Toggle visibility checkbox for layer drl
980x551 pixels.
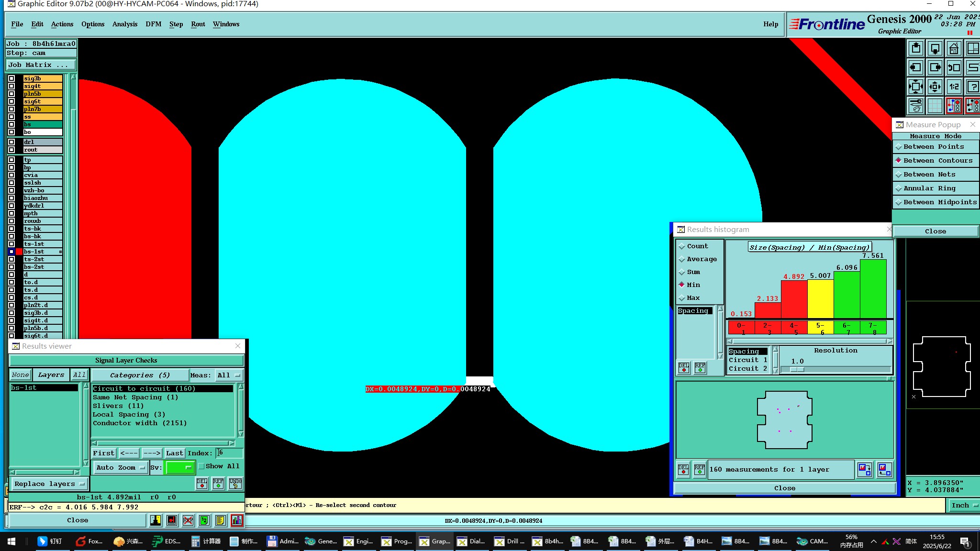[11, 142]
